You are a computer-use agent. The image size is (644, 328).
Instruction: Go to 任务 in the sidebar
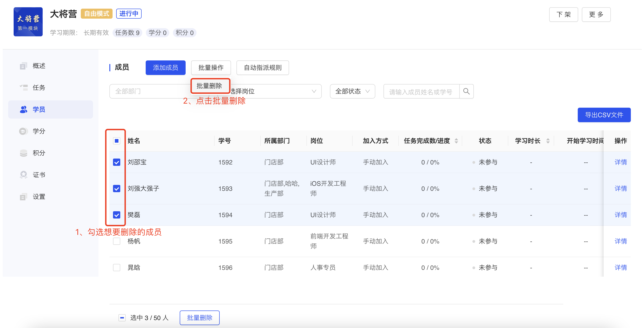(x=39, y=88)
